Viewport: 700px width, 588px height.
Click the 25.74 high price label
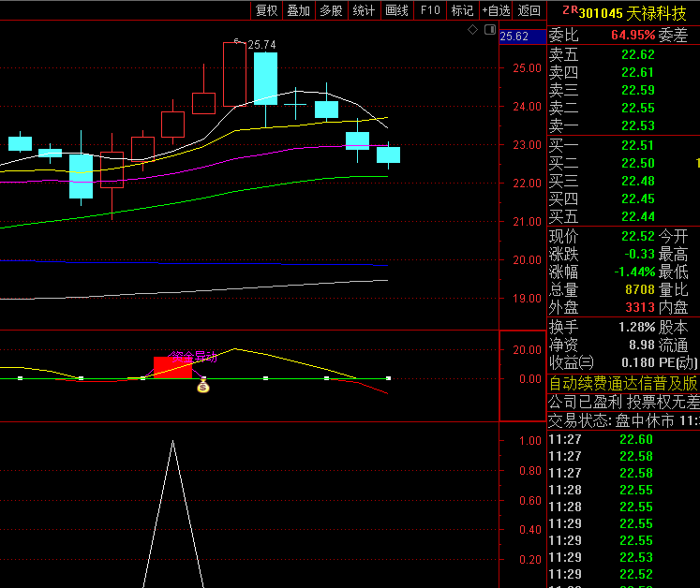[x=261, y=45]
